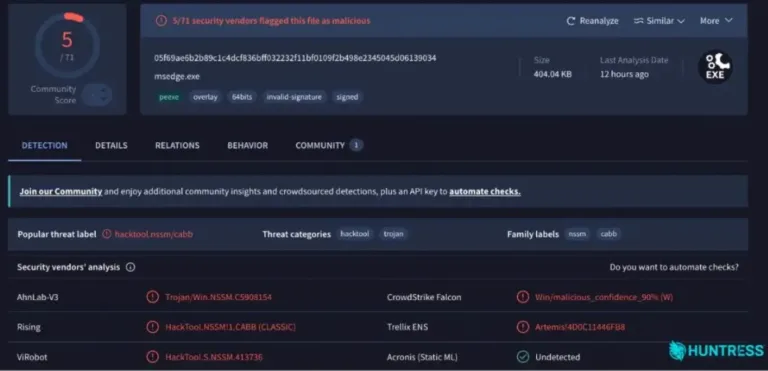Click the hacktool.nssm/cabb popular threat label
The image size is (768, 371).
(154, 234)
